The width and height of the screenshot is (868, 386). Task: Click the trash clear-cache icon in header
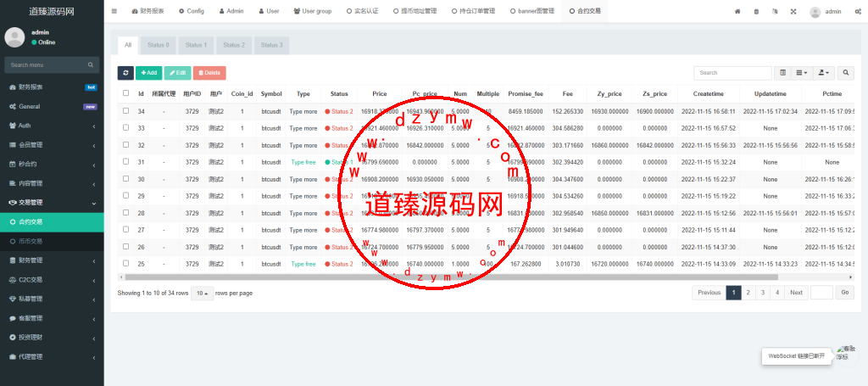[756, 11]
